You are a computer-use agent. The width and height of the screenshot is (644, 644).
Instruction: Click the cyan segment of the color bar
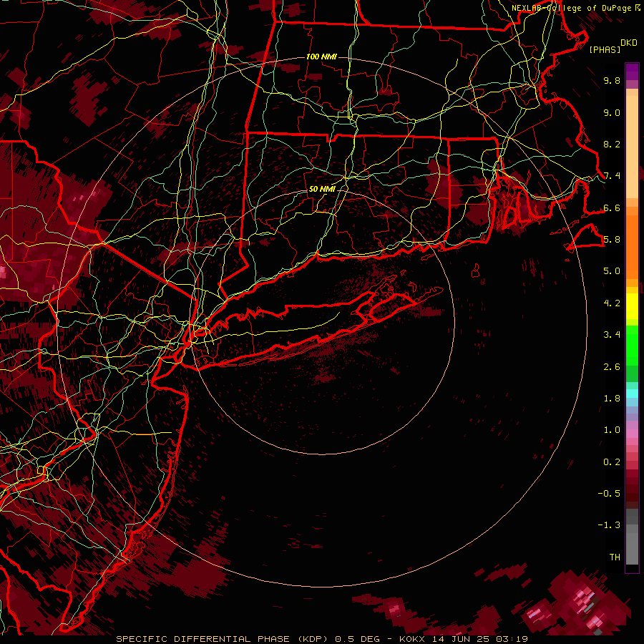632,394
